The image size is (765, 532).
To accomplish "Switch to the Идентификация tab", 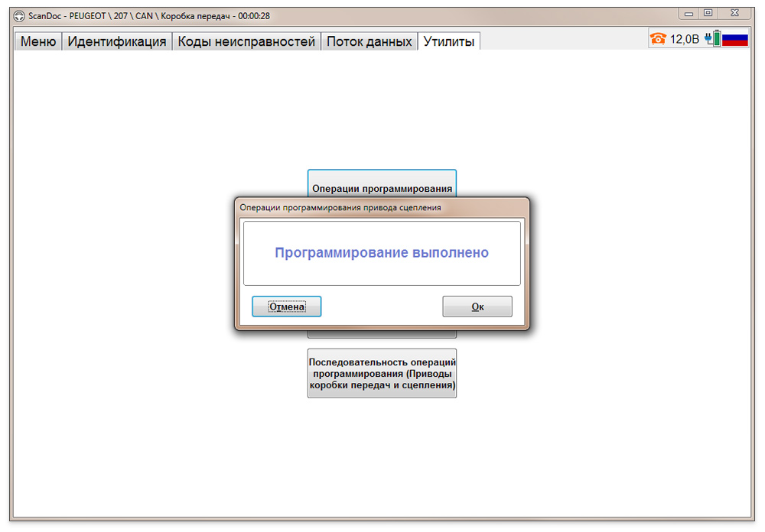I will click(x=116, y=41).
